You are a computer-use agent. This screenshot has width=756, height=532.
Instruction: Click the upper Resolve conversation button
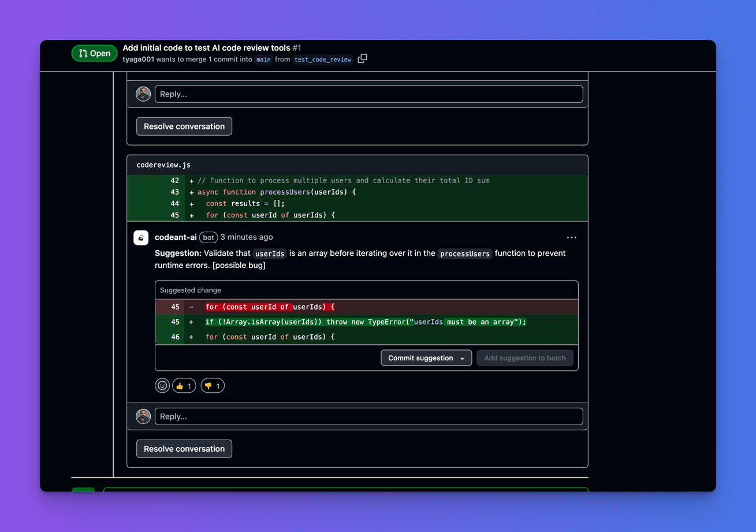pyautogui.click(x=184, y=127)
